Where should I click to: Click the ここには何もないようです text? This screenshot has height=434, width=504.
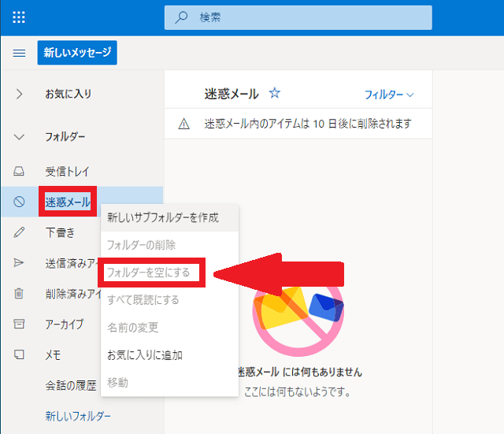coord(297,391)
